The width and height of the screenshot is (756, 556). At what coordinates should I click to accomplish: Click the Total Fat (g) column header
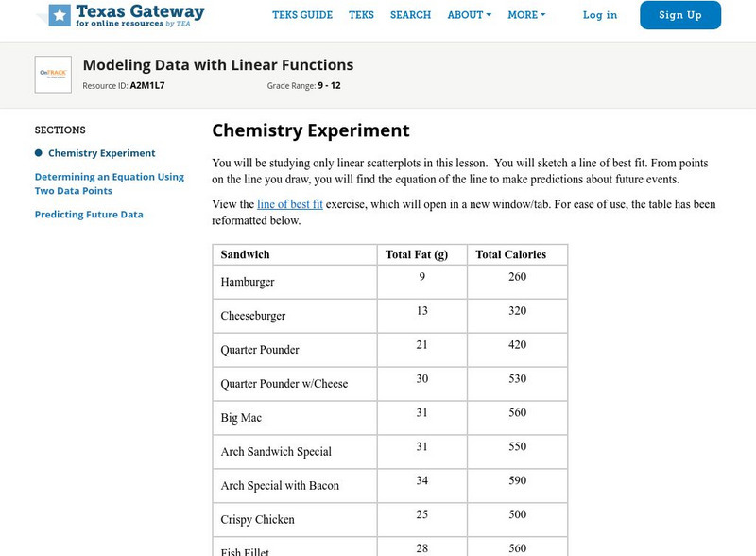[417, 254]
